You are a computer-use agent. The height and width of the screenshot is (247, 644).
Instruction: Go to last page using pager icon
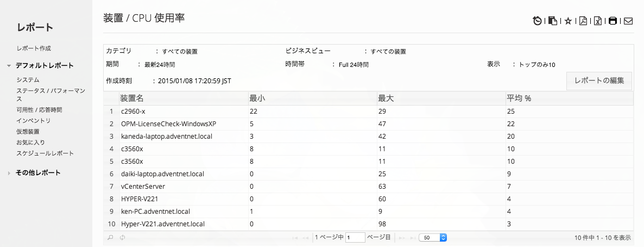[x=412, y=238]
